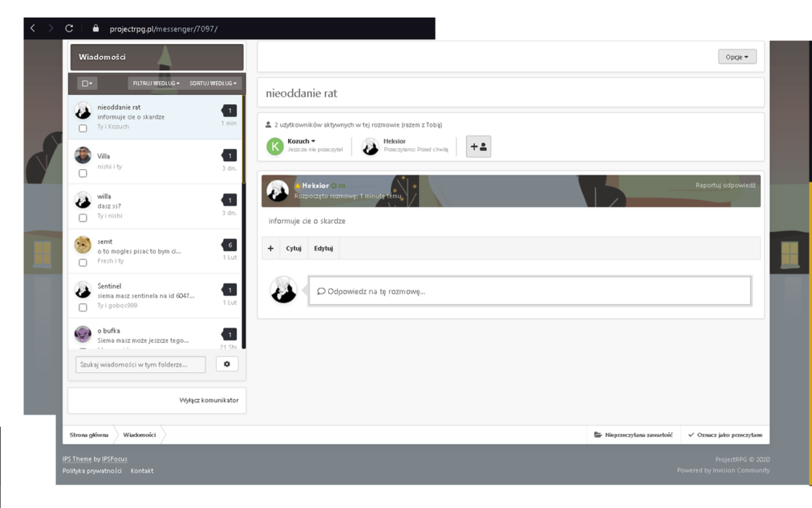Open the Polityka prywatności footer link
Screen dimensions: 812x508
[93, 471]
